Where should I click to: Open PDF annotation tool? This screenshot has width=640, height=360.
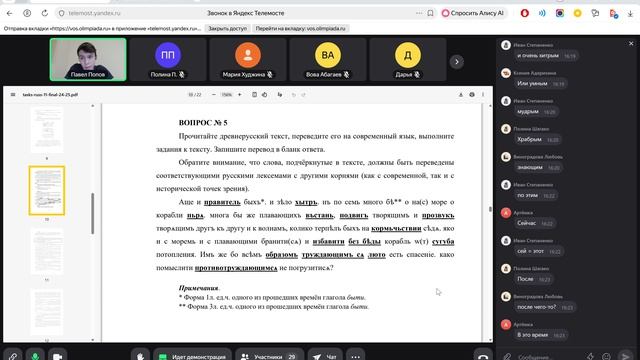[280, 95]
